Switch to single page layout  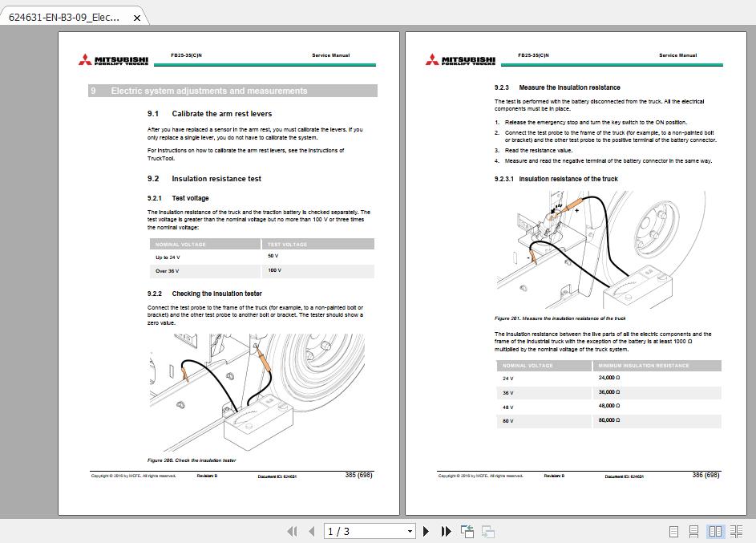pyautogui.click(x=673, y=531)
